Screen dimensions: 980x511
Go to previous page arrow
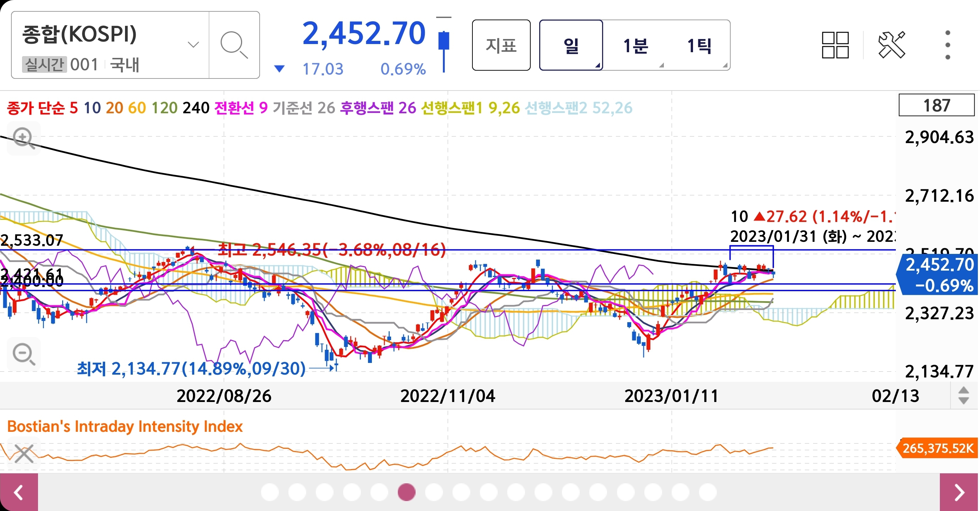(x=18, y=493)
